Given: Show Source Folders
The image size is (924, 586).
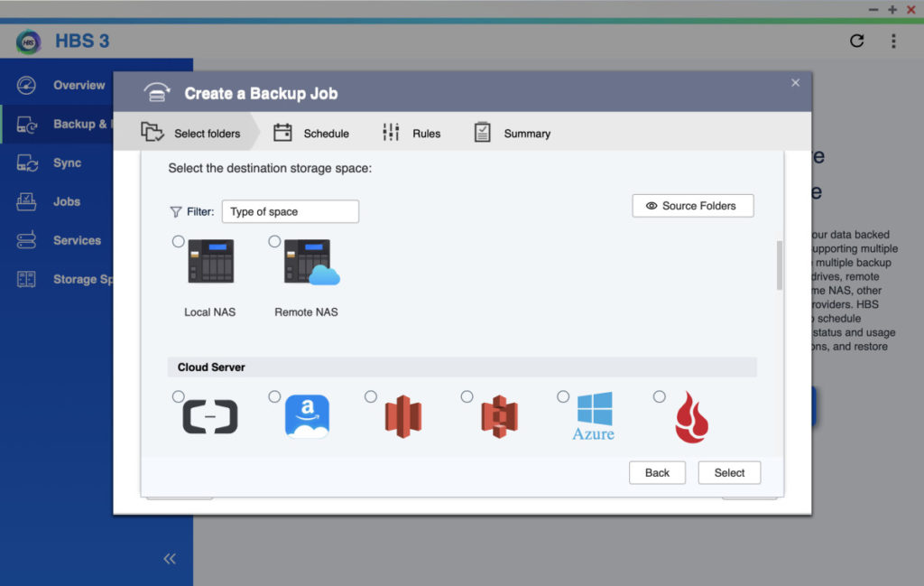Looking at the screenshot, I should (692, 206).
